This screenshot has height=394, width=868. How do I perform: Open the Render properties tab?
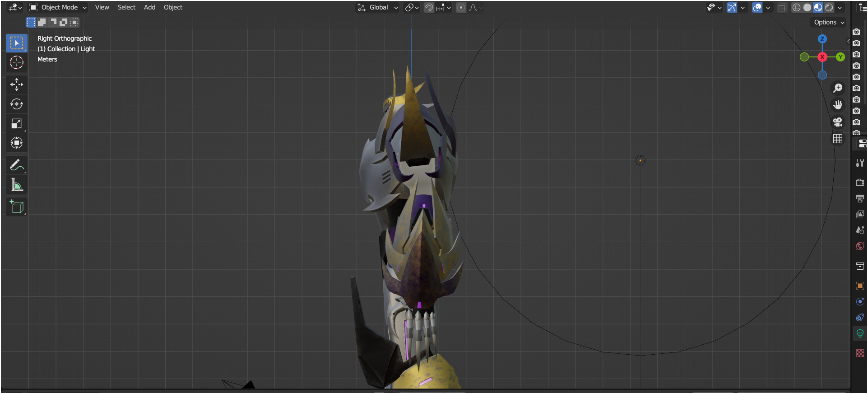tap(860, 183)
